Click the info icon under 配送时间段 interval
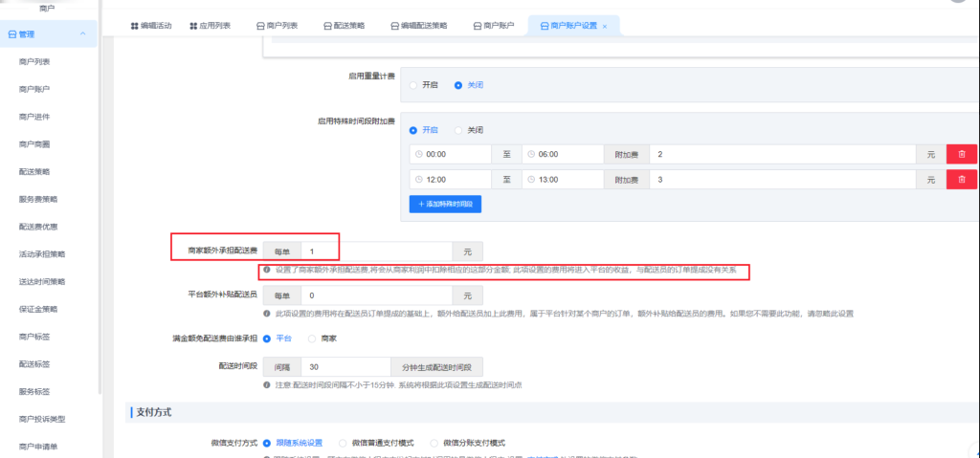Image resolution: width=980 pixels, height=458 pixels. pyautogui.click(x=267, y=385)
